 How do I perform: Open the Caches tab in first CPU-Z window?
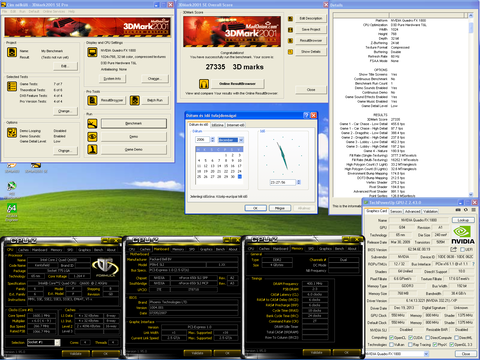(23, 249)
